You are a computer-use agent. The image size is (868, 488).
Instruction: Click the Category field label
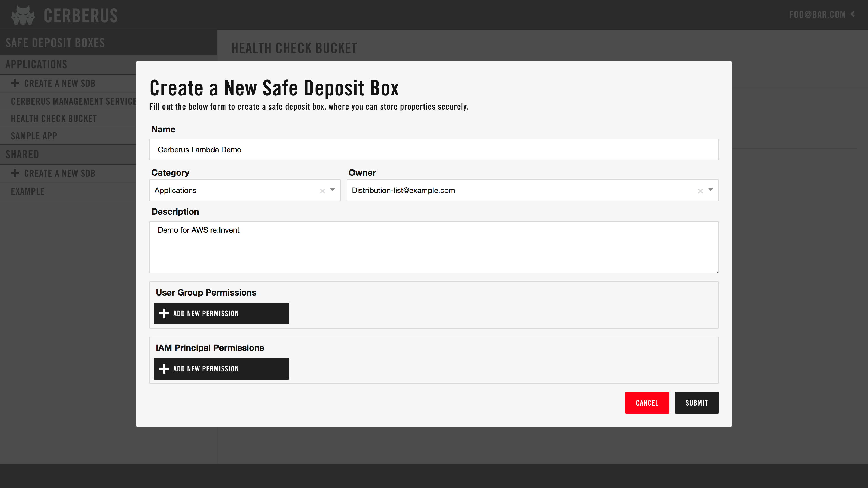click(170, 172)
